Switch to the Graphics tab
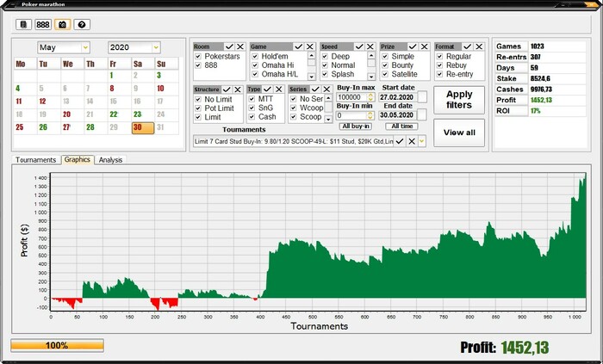603x364 pixels. pos(78,159)
